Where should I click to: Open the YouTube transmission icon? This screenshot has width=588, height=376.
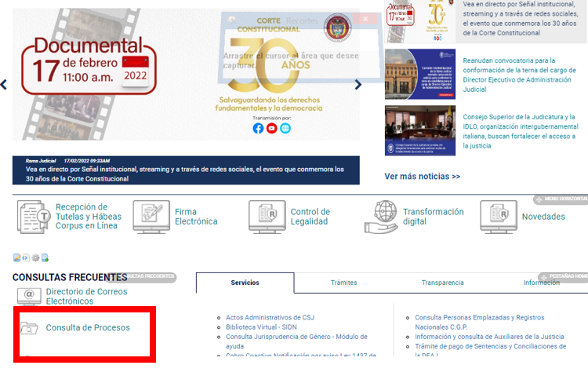[271, 129]
